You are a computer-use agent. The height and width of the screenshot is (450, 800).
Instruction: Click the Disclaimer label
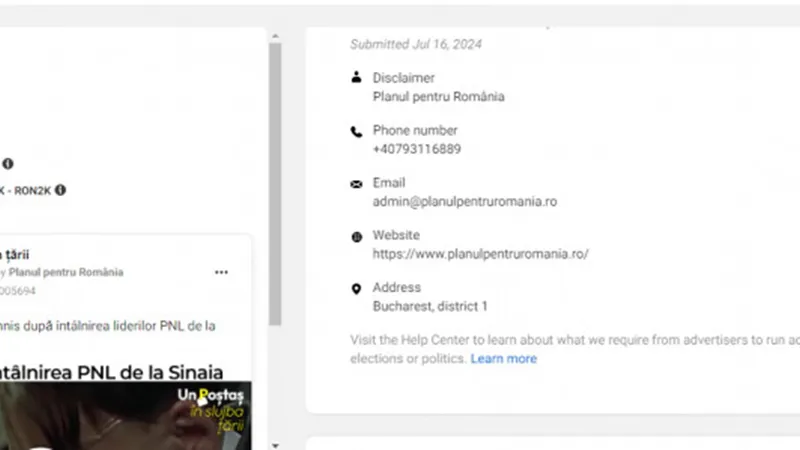(404, 78)
